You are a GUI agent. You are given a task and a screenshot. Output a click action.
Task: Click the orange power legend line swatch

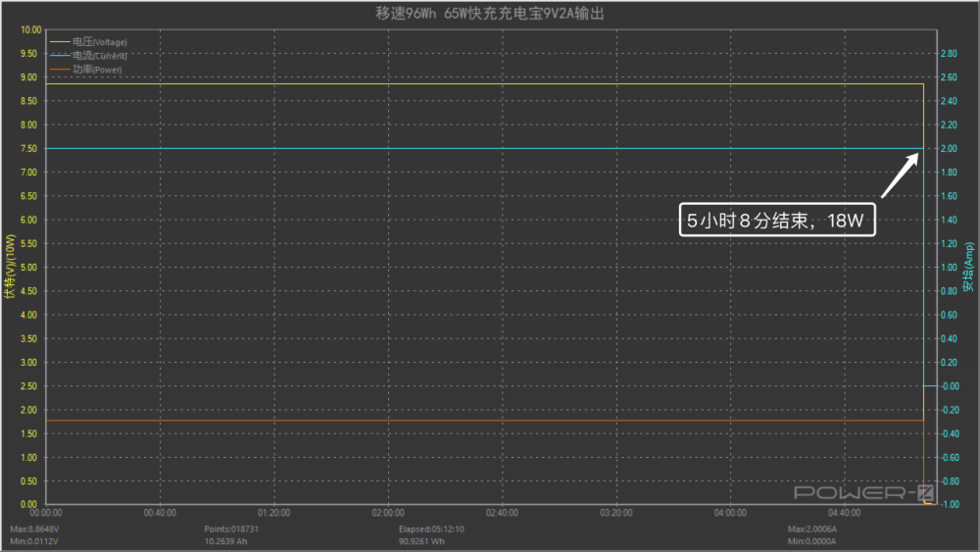(60, 70)
